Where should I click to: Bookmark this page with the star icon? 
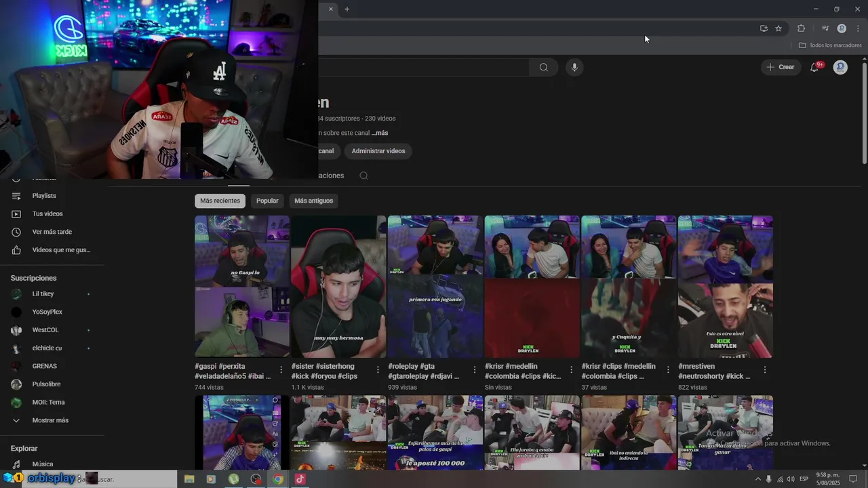point(778,28)
